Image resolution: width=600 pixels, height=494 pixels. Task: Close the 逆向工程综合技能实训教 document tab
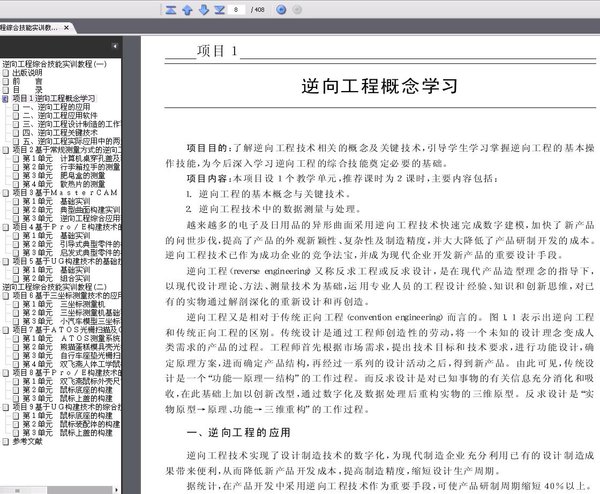(x=67, y=28)
